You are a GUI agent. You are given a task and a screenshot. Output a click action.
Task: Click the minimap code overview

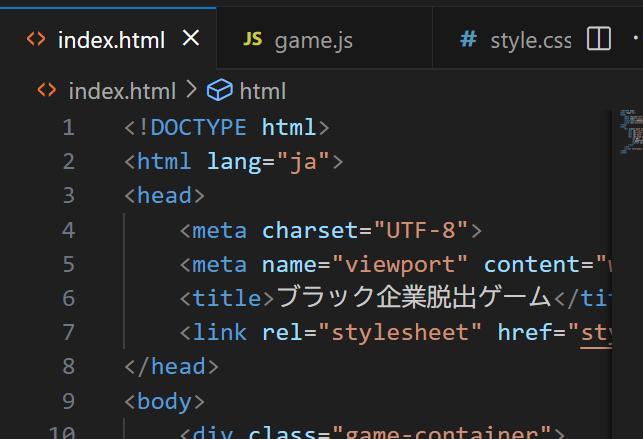click(631, 131)
